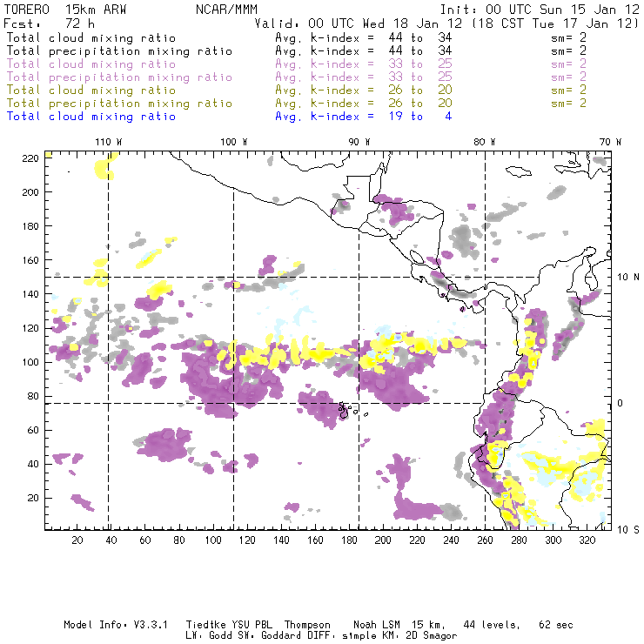Select the olive 'Total precipitation mixing ratio' legend label

click(x=119, y=104)
